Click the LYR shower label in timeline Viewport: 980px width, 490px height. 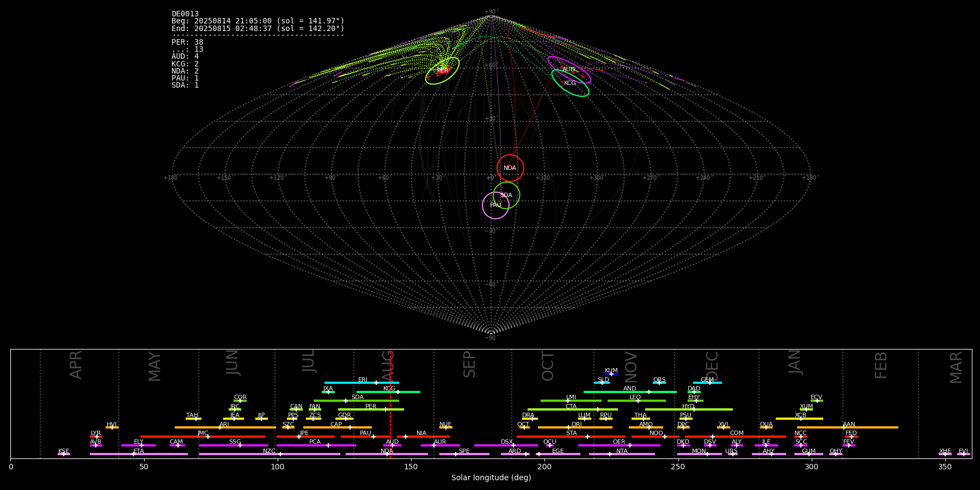pyautogui.click(x=96, y=433)
